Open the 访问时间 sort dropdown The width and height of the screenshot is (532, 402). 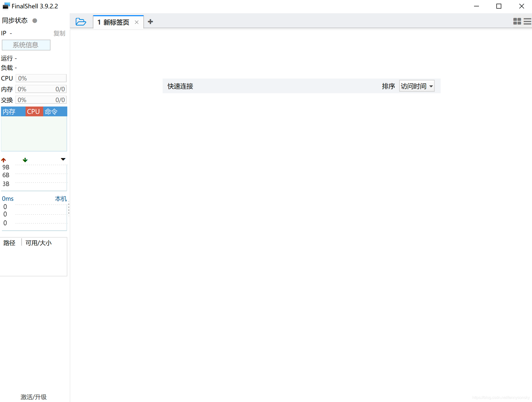(x=417, y=86)
